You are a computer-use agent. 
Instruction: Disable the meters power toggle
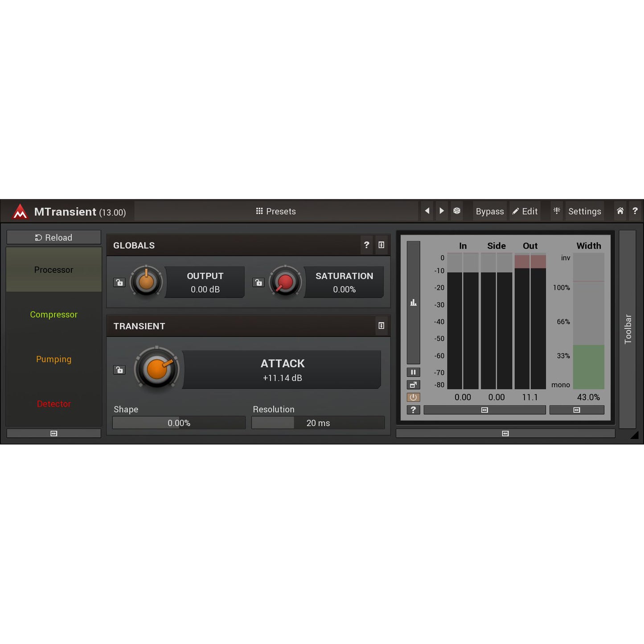tap(413, 397)
